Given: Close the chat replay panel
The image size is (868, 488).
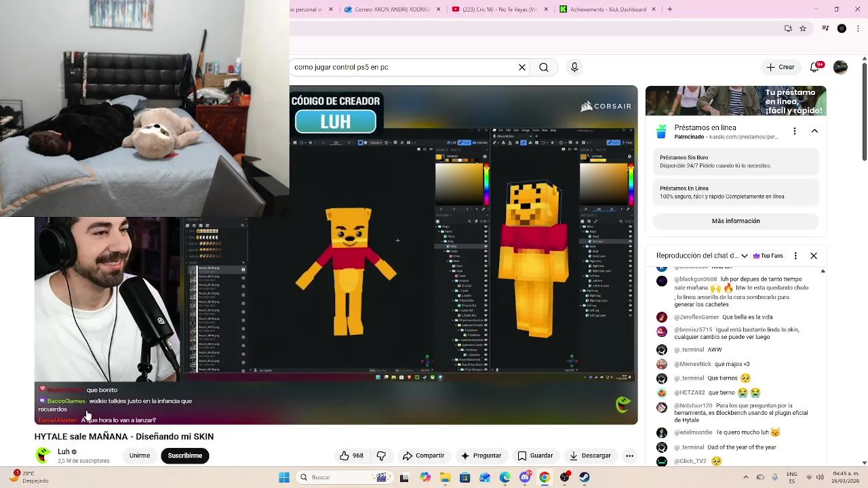Looking at the screenshot, I should (814, 256).
